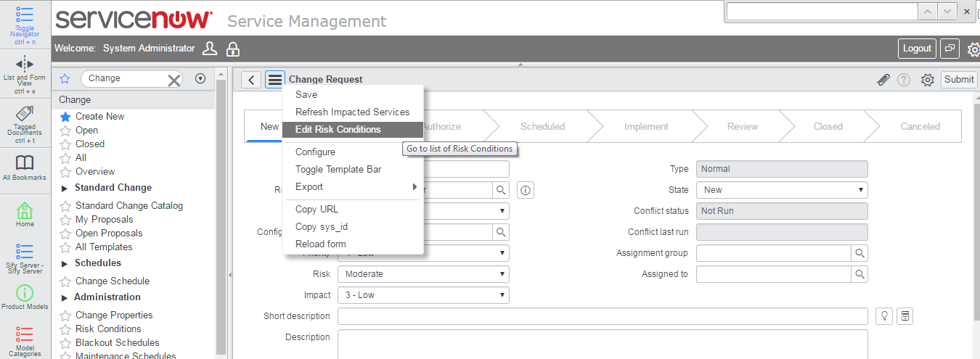980x359 pixels.
Task: Choose Configure in the context menu
Action: tap(353, 152)
